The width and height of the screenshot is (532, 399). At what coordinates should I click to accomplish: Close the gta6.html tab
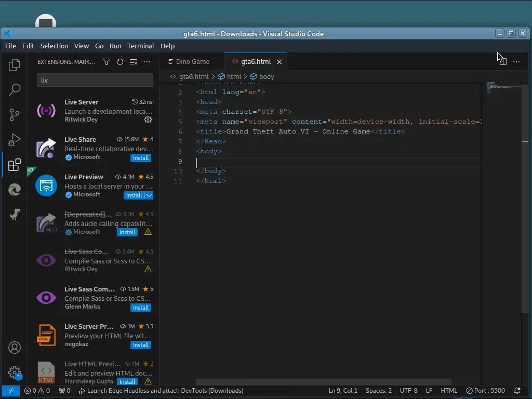coord(279,62)
